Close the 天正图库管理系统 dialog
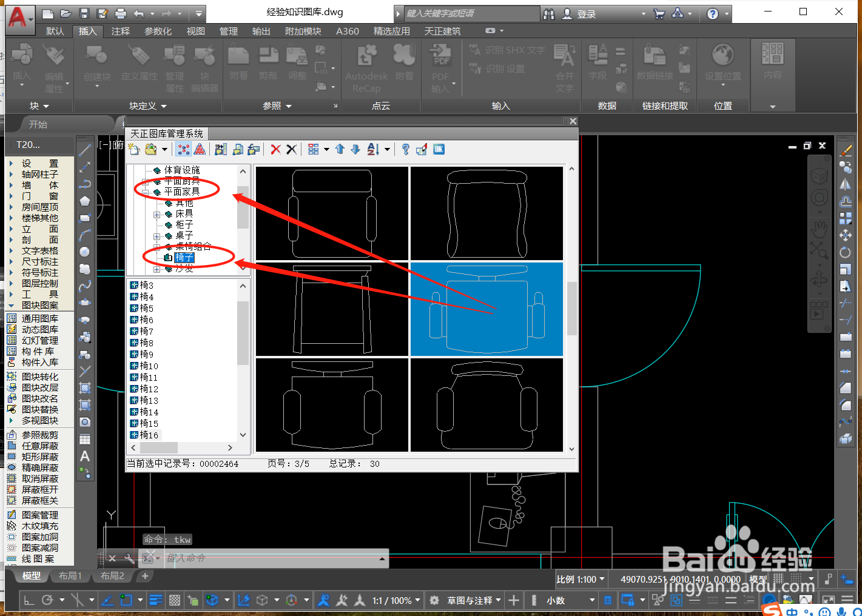862x616 pixels. click(573, 121)
